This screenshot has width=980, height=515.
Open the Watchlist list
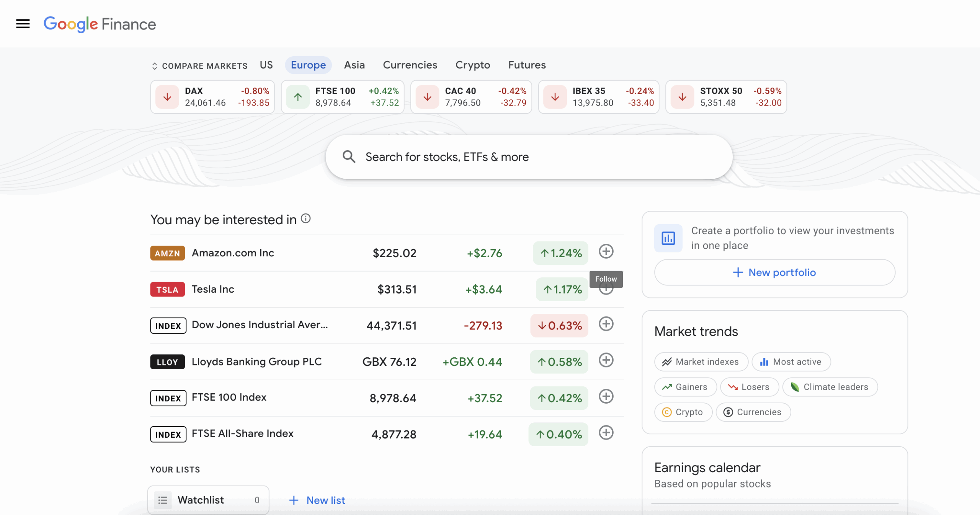(208, 500)
